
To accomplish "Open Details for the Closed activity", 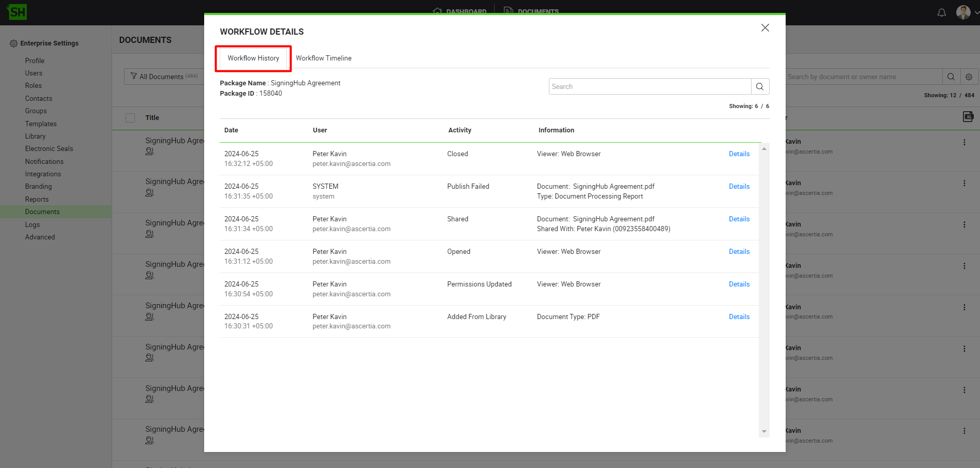I will [739, 154].
